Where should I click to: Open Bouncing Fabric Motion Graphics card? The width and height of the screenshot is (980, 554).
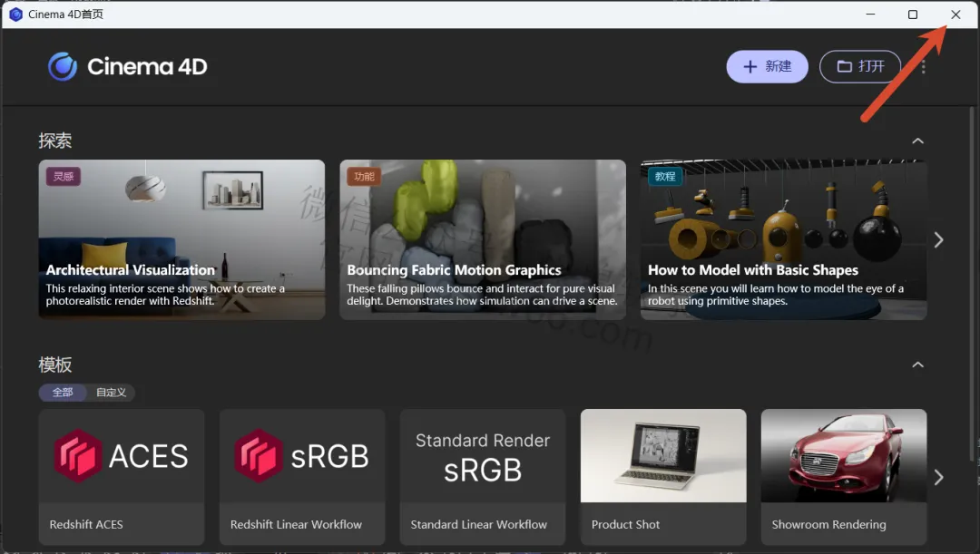(483, 240)
